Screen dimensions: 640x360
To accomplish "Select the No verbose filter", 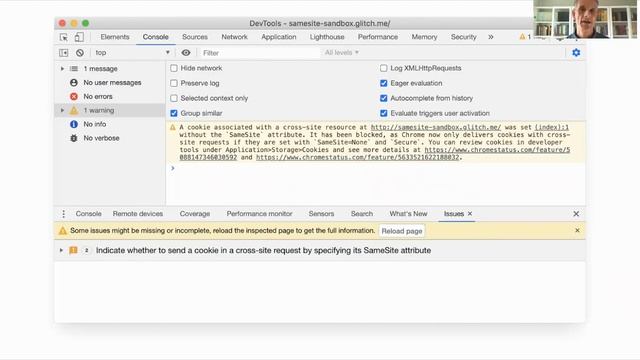I will point(101,138).
